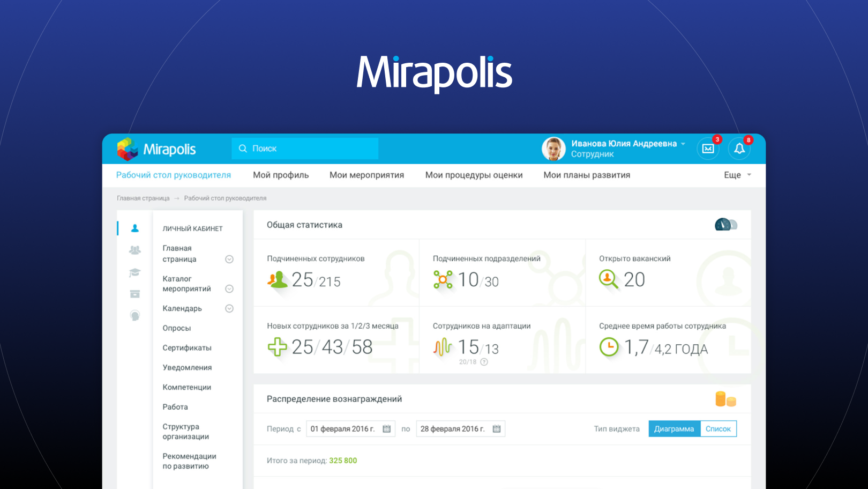Open the Еще dropdown menu

tap(738, 175)
